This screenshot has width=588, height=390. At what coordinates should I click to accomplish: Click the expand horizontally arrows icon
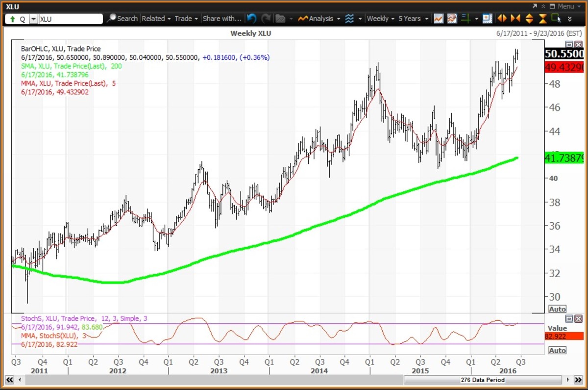click(502, 19)
